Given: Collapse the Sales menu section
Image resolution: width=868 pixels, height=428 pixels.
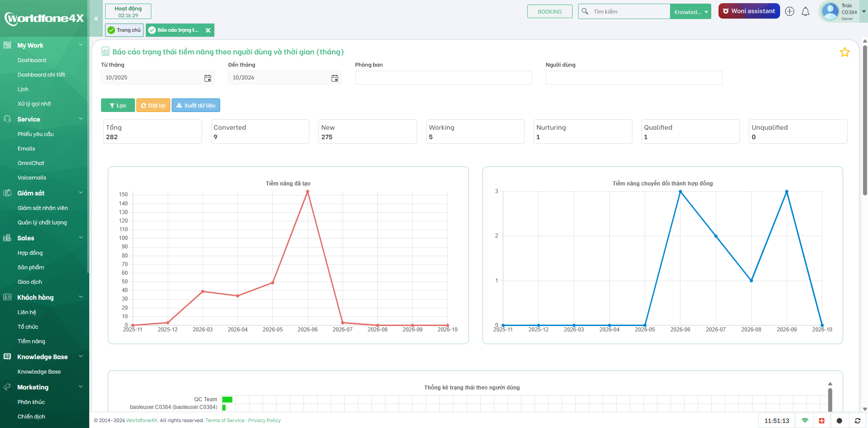Looking at the screenshot, I should (81, 238).
